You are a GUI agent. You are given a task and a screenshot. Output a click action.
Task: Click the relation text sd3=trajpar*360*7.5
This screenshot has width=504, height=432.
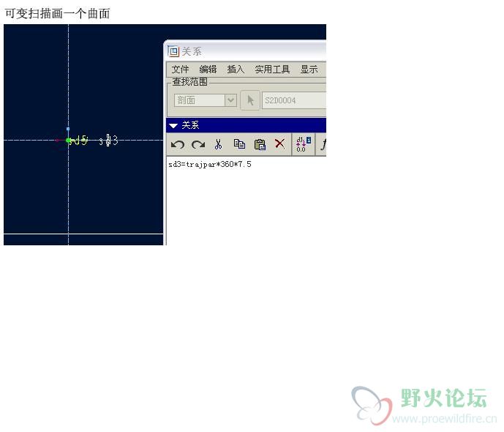(209, 164)
